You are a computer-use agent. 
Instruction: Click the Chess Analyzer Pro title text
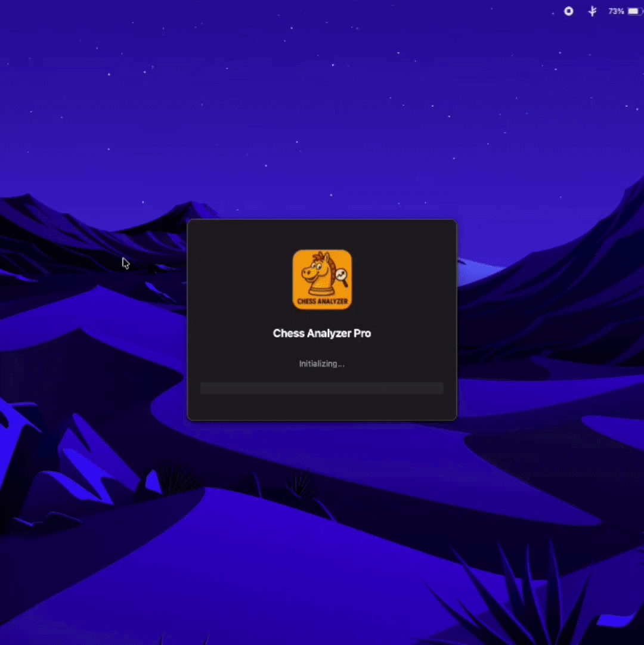pyautogui.click(x=322, y=333)
